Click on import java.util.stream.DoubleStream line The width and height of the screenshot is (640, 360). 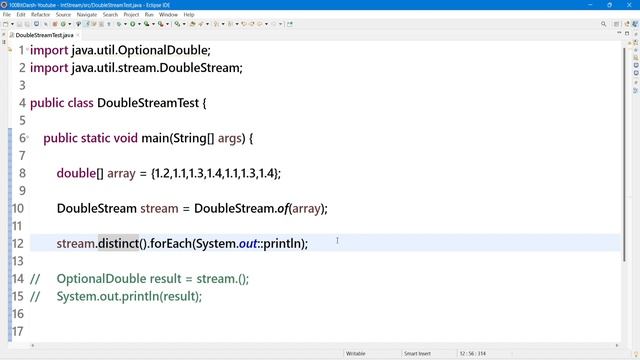[x=136, y=68]
